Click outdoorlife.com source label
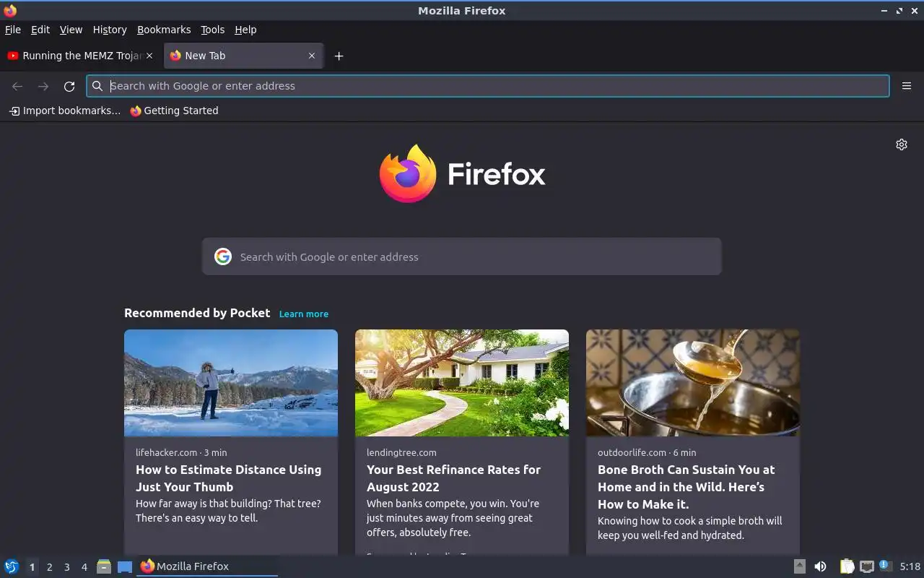 click(632, 452)
